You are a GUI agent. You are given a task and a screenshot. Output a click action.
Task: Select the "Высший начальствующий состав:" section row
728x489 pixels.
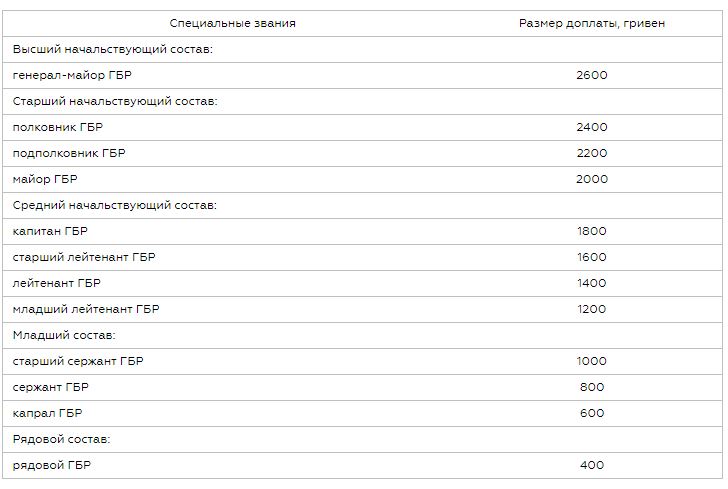(x=113, y=49)
